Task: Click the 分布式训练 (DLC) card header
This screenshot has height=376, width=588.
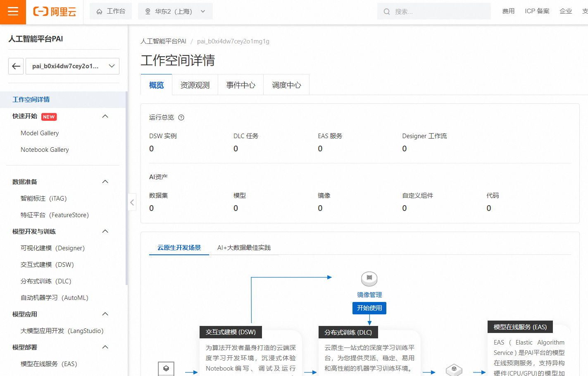Action: 348,333
